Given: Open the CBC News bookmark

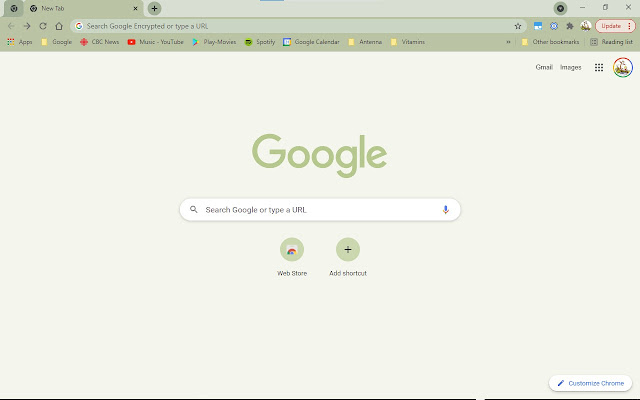Looking at the screenshot, I should click(100, 42).
